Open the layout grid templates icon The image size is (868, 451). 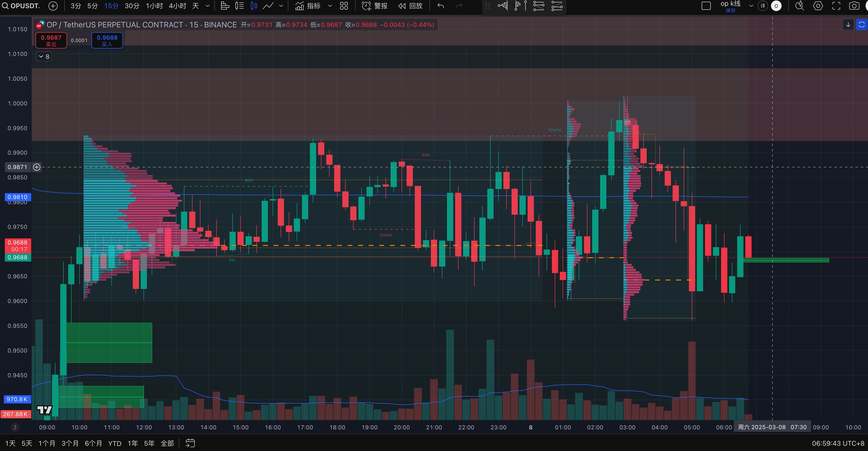click(344, 6)
